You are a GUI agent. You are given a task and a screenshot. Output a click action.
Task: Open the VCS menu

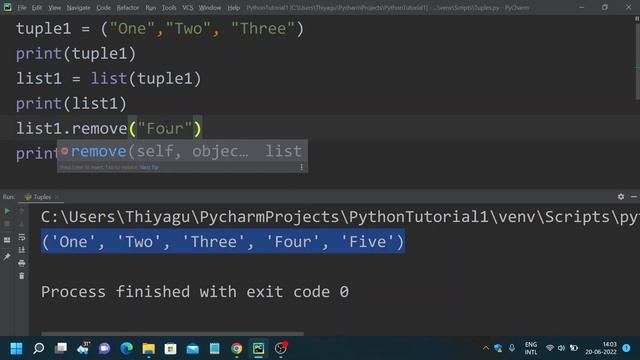click(188, 8)
